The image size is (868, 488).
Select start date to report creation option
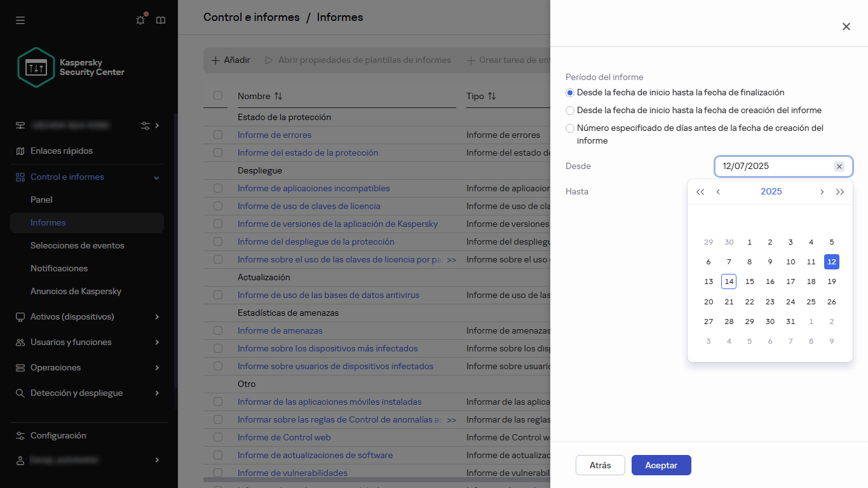pos(570,111)
